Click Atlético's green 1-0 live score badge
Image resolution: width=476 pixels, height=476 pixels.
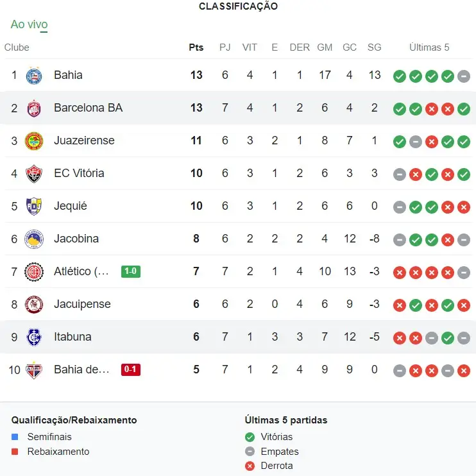[131, 271]
